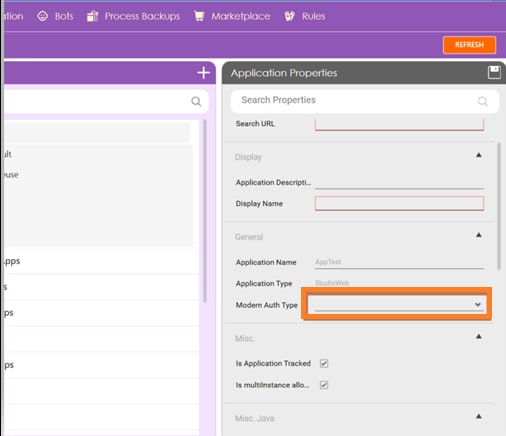
Task: Collapse the General section arrow
Action: [479, 235]
